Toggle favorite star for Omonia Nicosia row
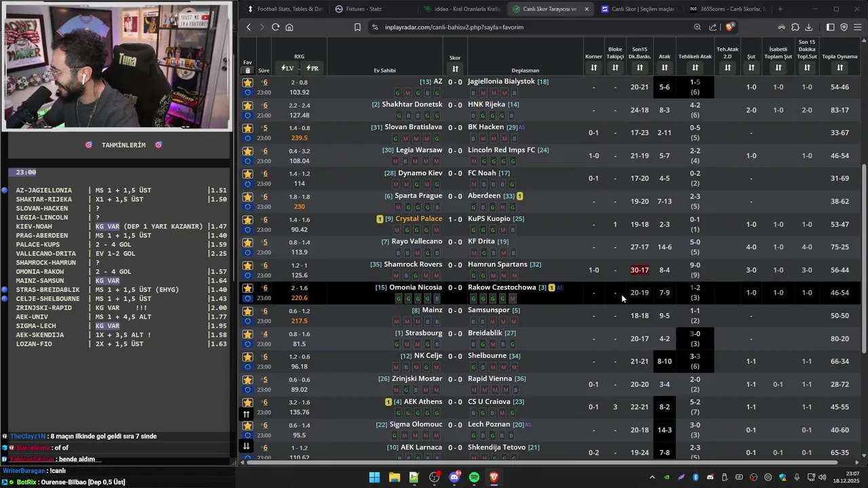Viewport: 868px width, 488px height. click(248, 288)
